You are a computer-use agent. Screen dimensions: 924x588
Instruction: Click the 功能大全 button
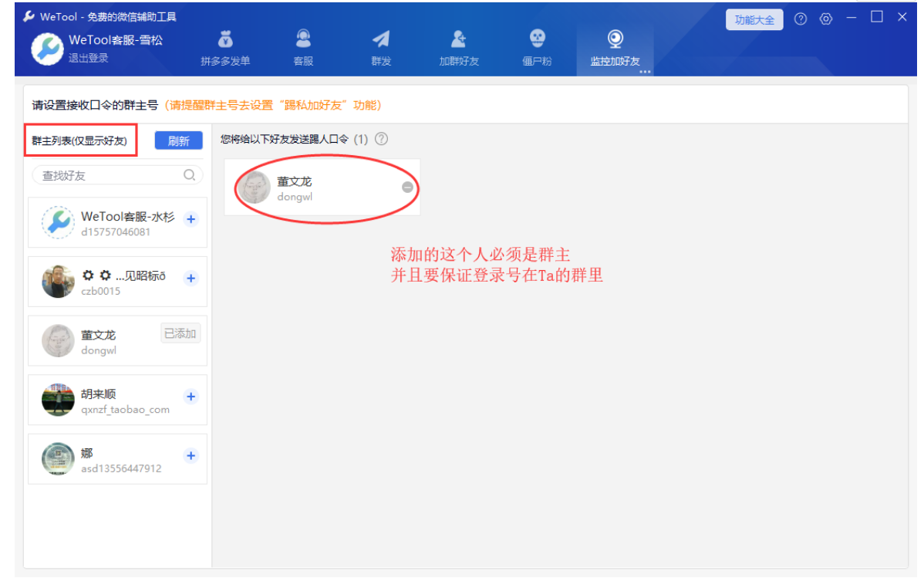point(754,20)
